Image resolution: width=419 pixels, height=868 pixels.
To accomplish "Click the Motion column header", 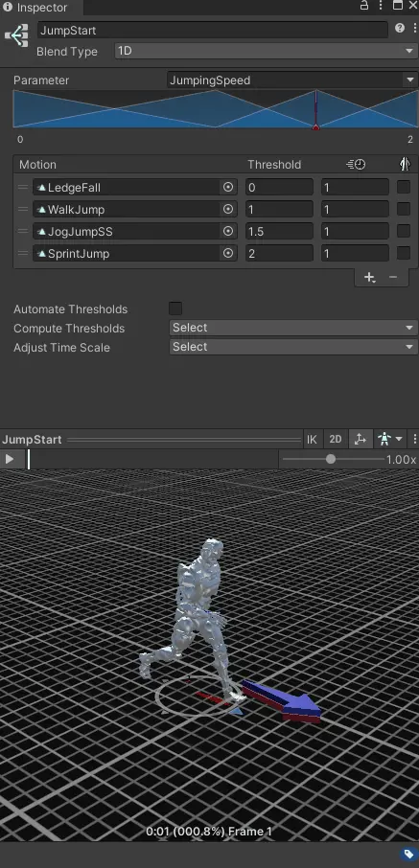I will click(37, 165).
